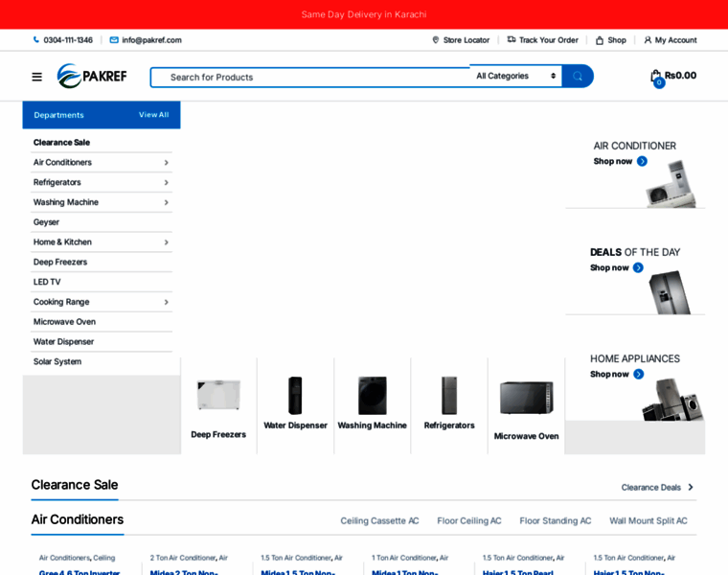Expand the Washing Machine submenu chevron
728x575 pixels.
click(167, 202)
